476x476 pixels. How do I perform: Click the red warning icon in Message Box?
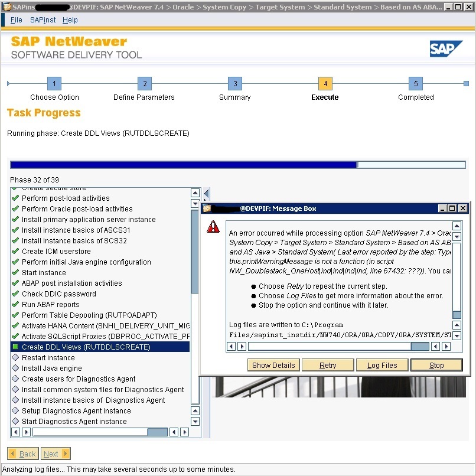click(213, 227)
